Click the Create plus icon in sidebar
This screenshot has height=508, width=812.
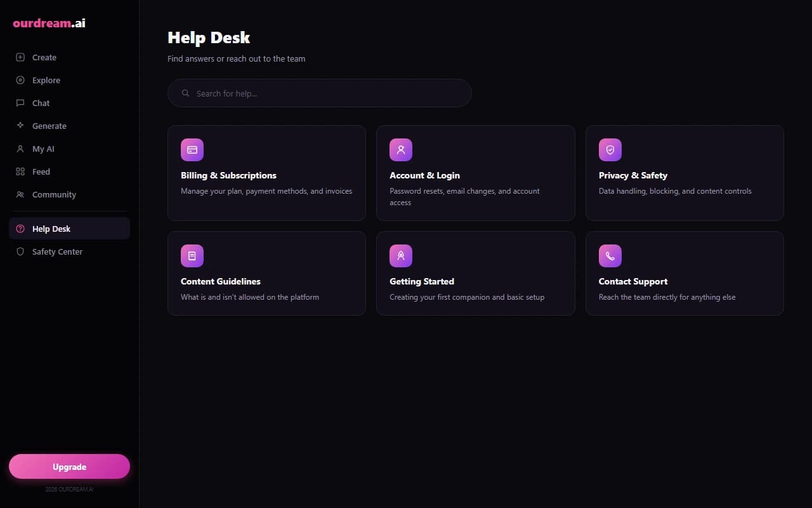(20, 57)
